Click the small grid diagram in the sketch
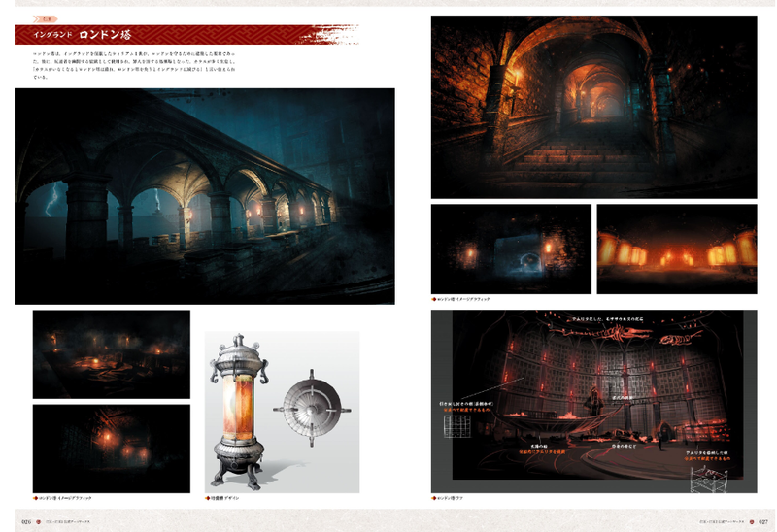This screenshot has height=532, width=777. point(456,426)
